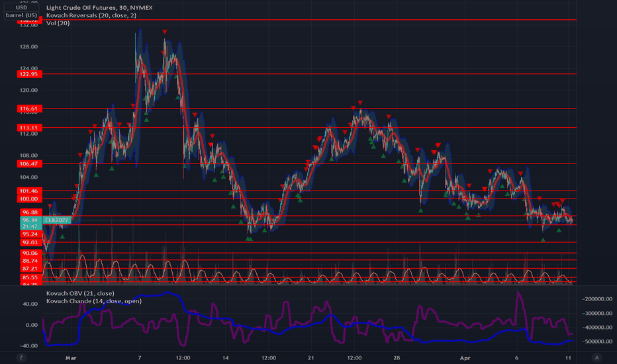This screenshot has width=617, height=364.
Task: Click the 28 date on time axis
Action: (x=397, y=357)
